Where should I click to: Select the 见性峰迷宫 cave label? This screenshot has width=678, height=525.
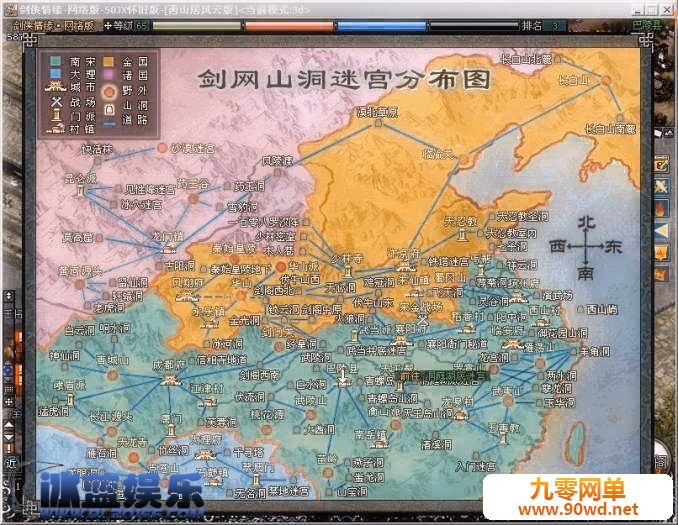pyautogui.click(x=150, y=189)
